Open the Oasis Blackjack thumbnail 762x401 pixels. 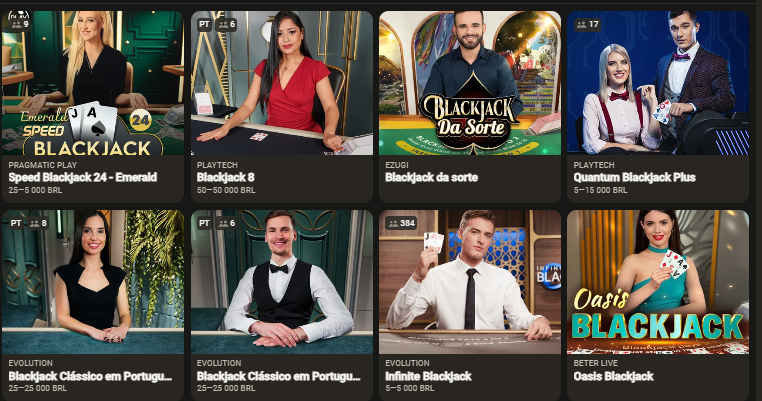coord(658,282)
